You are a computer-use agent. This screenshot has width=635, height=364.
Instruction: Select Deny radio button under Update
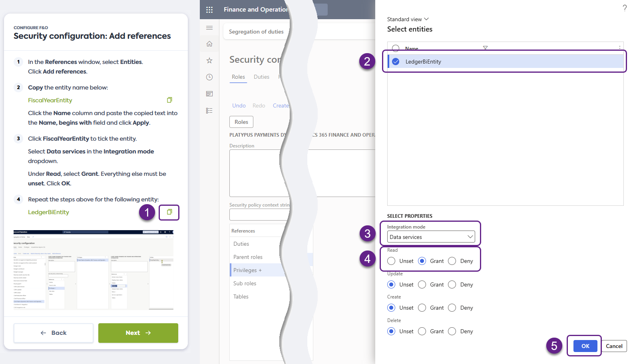coord(452,284)
